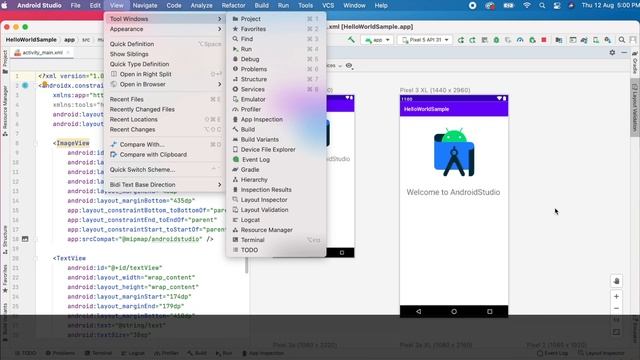Viewport: 640px width, 360px height.
Task: Open the Resource Manager side tab
Action: pyautogui.click(x=5, y=111)
